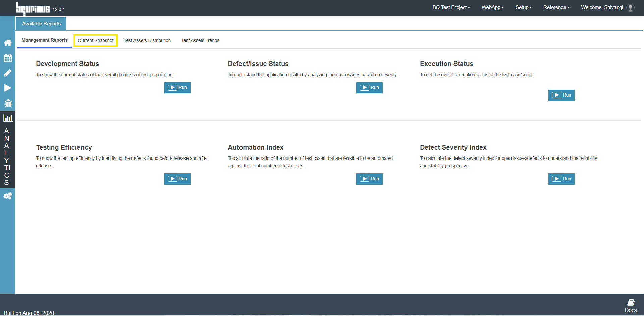Viewport: 644px width, 316px height.
Task: Run the Development Status report
Action: (x=177, y=88)
